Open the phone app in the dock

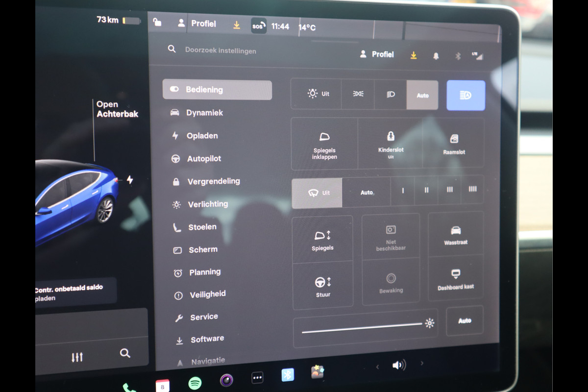129,387
